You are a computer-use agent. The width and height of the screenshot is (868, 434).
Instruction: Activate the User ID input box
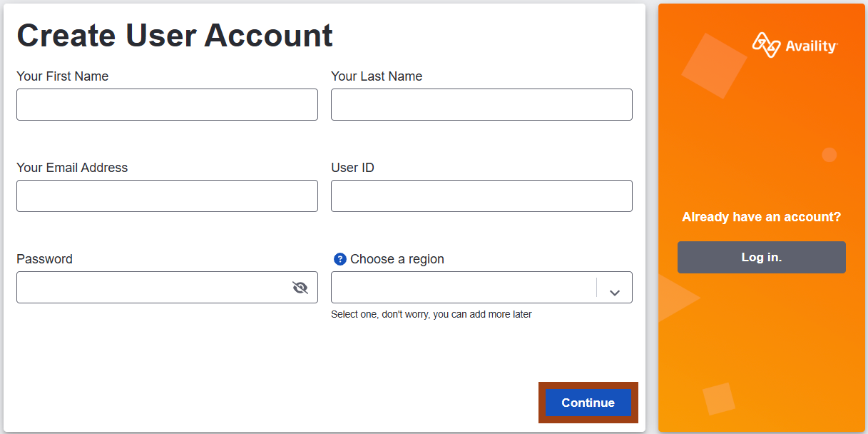click(481, 196)
